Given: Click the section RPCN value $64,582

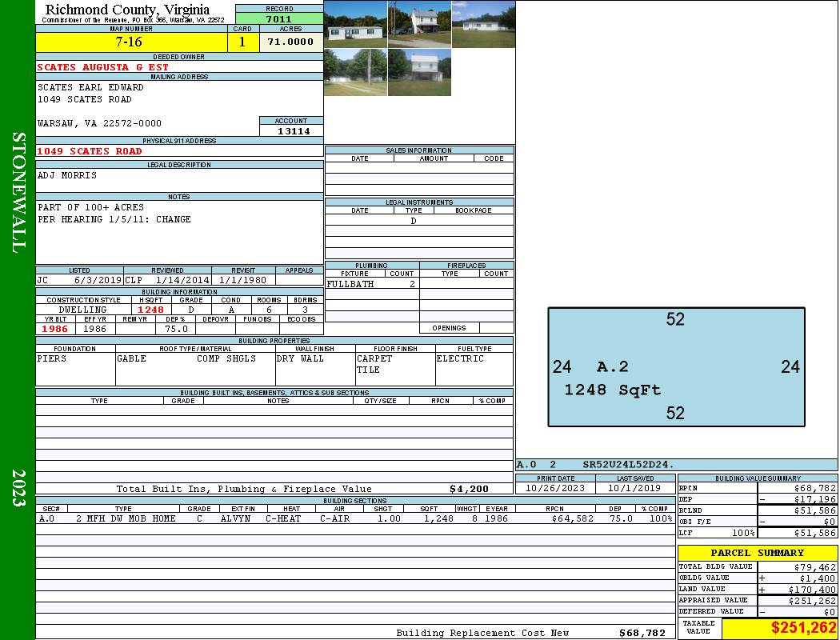Looking at the screenshot, I should tap(572, 518).
